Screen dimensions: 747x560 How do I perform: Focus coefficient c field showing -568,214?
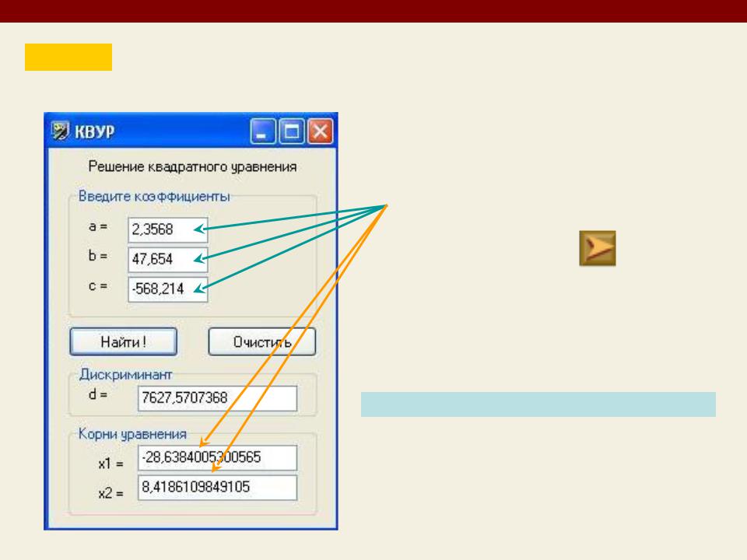[168, 289]
